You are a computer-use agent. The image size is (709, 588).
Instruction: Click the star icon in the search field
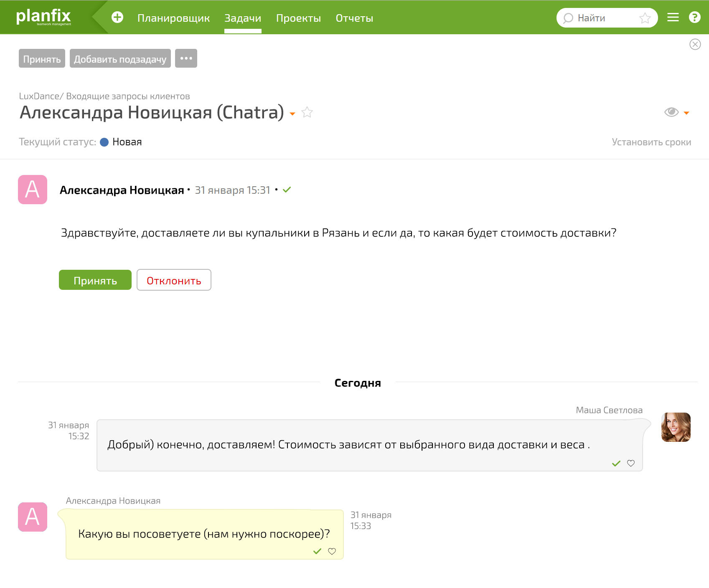[645, 18]
